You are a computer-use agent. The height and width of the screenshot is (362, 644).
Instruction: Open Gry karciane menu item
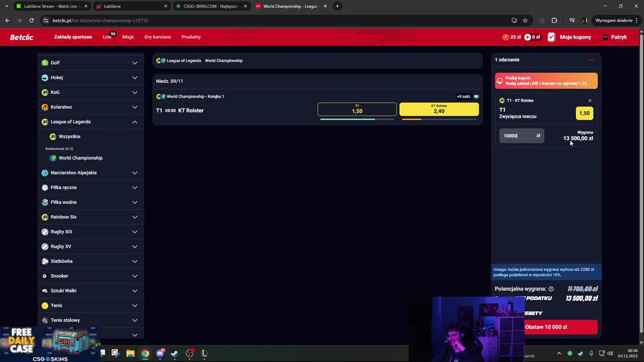pos(157,37)
